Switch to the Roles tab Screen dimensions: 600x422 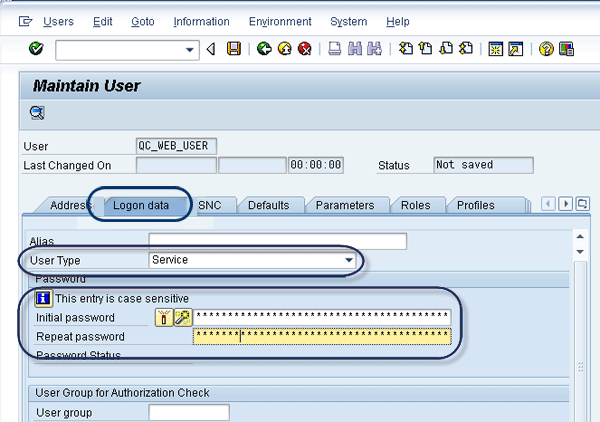(415, 205)
